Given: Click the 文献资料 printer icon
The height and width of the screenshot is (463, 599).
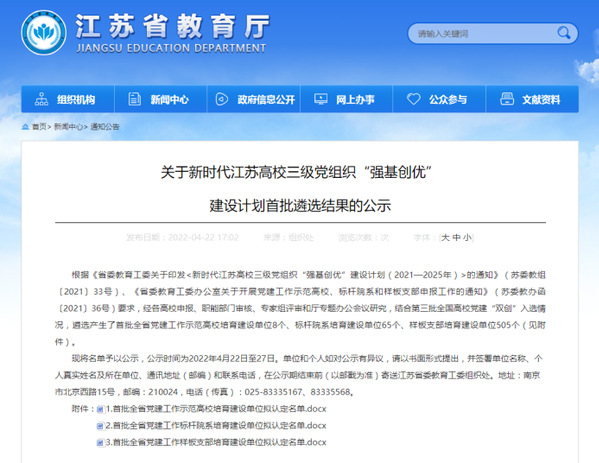Looking at the screenshot, I should click(x=507, y=99).
